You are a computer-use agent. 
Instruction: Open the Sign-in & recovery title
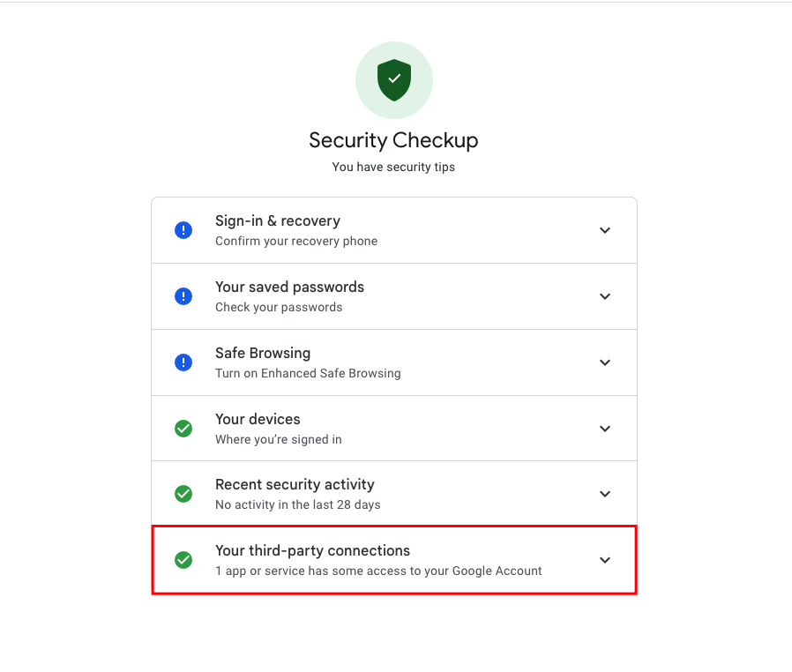click(x=278, y=220)
